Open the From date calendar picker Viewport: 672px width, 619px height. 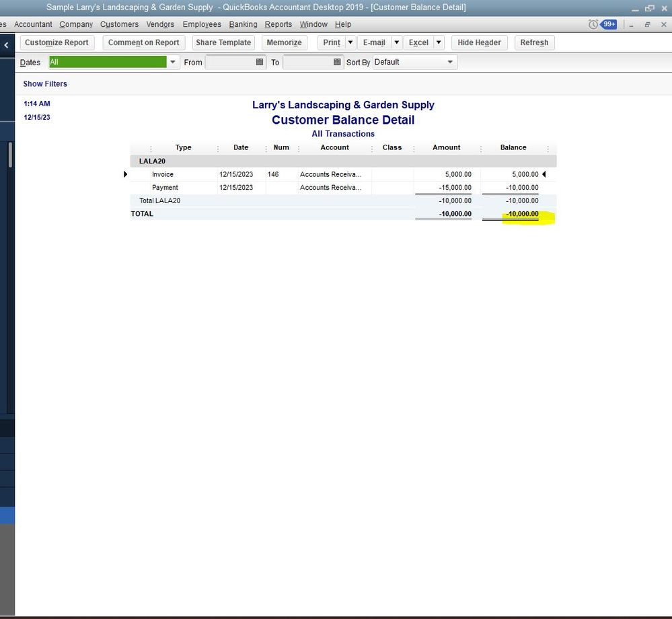point(259,62)
